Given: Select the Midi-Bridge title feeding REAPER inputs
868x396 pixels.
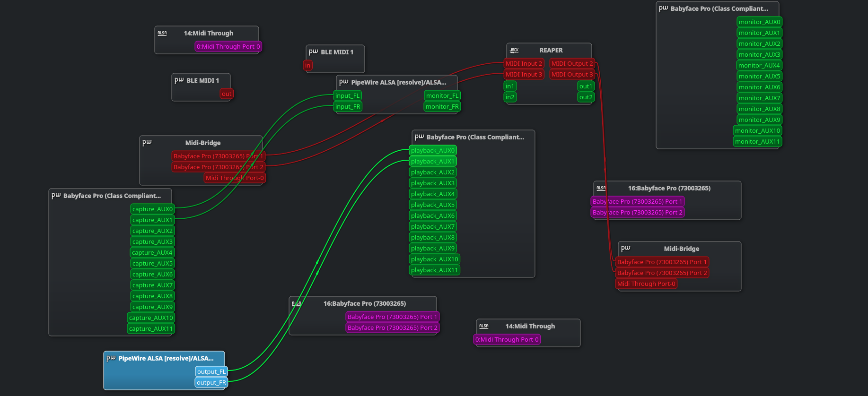Looking at the screenshot, I should click(x=203, y=143).
